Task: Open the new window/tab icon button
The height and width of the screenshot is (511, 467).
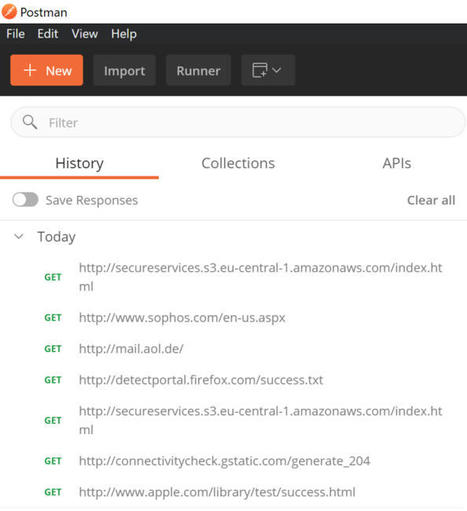Action: click(x=260, y=70)
